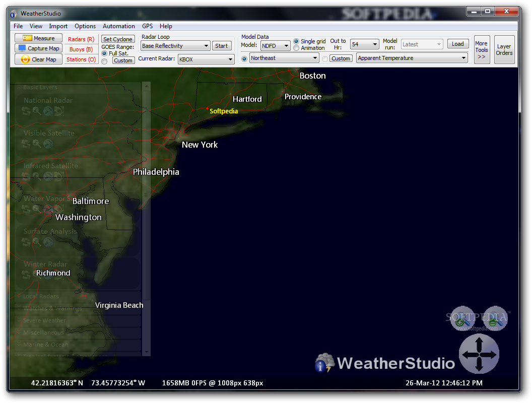
Task: Open the File menu
Action: 18,26
